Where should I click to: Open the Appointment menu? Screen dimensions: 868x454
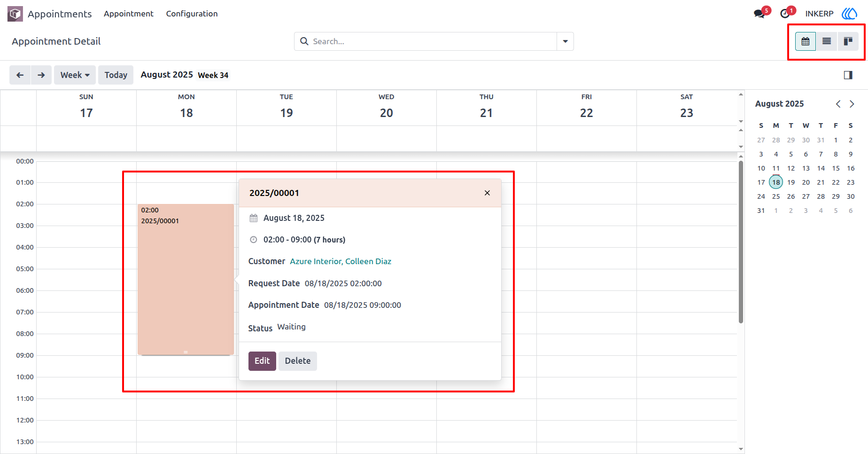click(x=129, y=14)
